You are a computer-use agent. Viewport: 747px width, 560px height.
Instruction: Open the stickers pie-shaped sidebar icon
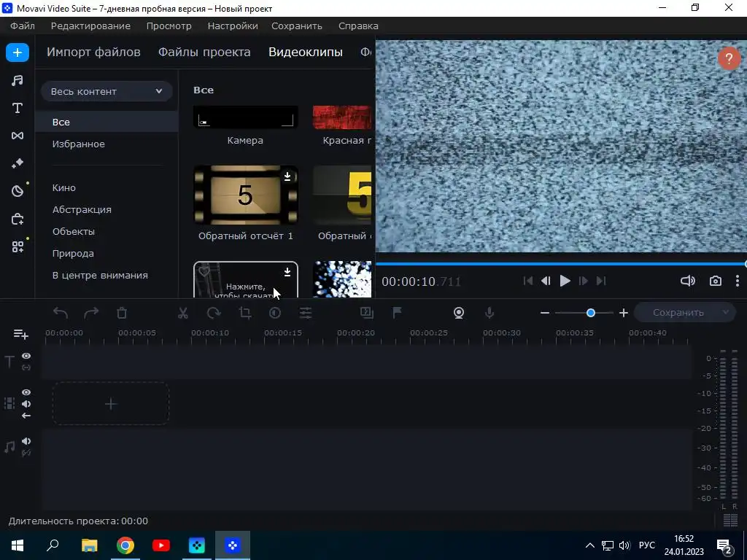tap(18, 192)
